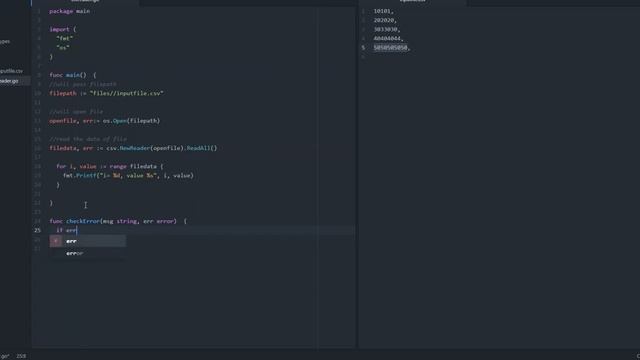
Task: Click the os.Open(filepath) statement
Action: 104,121
